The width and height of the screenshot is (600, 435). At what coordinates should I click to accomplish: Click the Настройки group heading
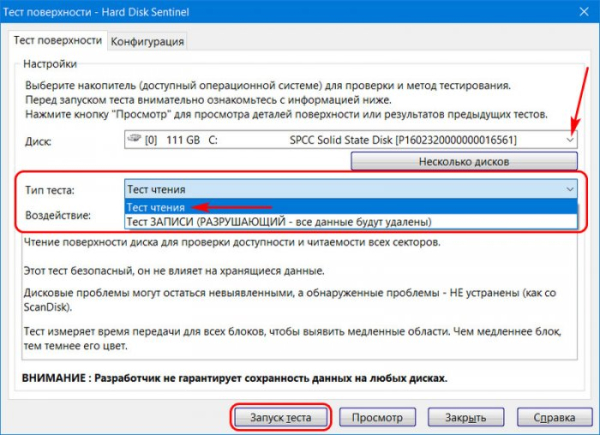pos(49,63)
